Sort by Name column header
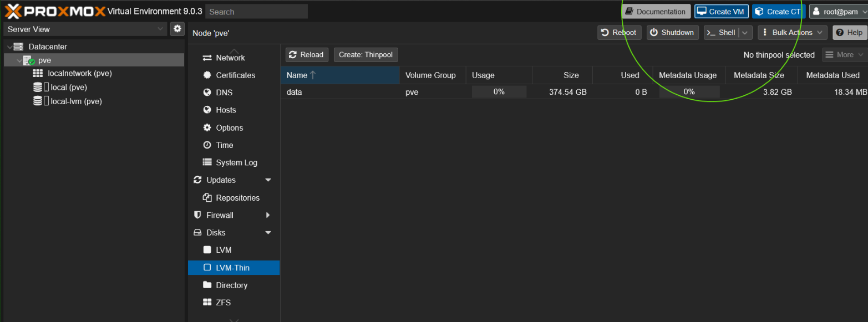This screenshot has width=868, height=322. [339, 75]
